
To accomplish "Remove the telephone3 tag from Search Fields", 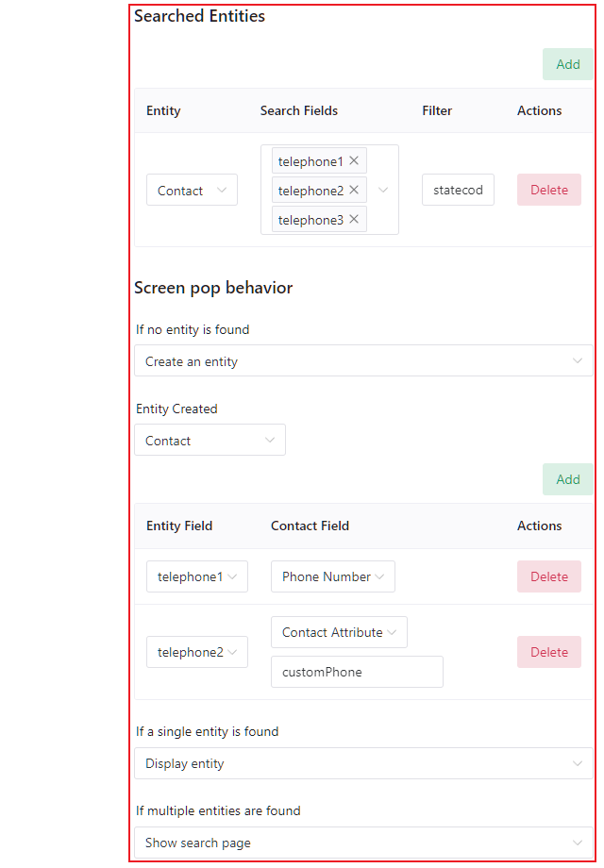I will tap(353, 219).
